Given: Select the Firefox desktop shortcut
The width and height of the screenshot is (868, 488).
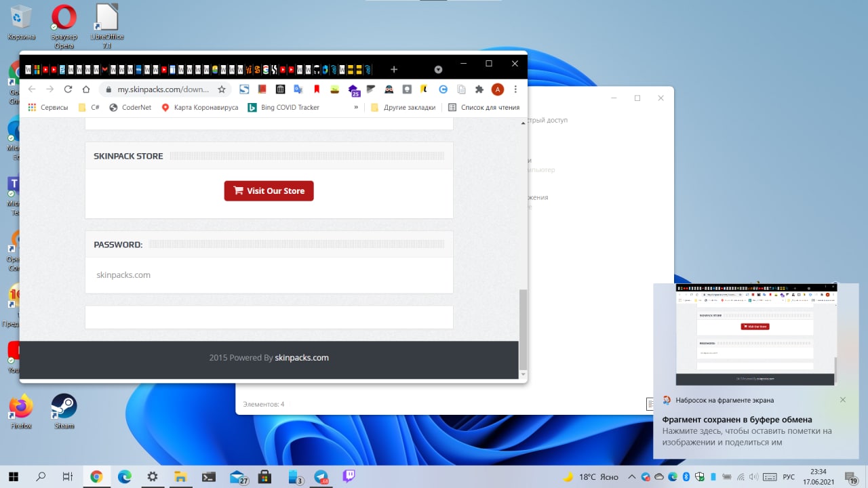Looking at the screenshot, I should [21, 411].
